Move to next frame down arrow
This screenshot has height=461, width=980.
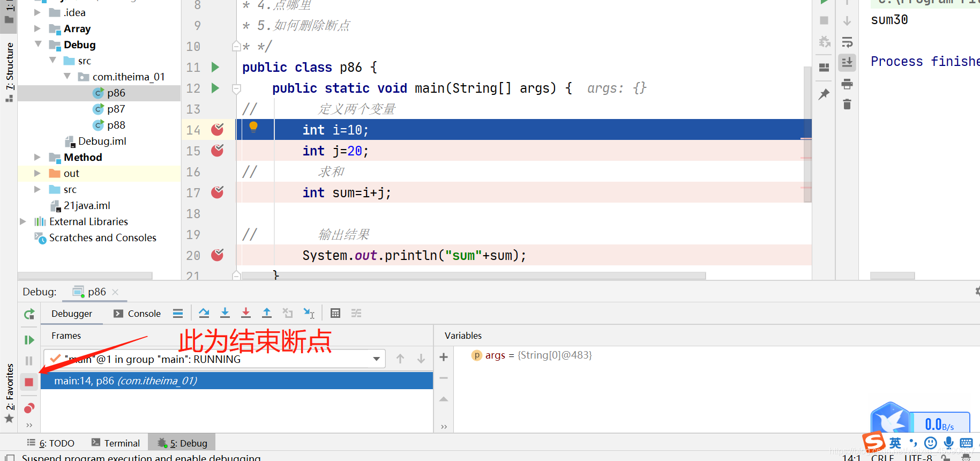point(421,359)
